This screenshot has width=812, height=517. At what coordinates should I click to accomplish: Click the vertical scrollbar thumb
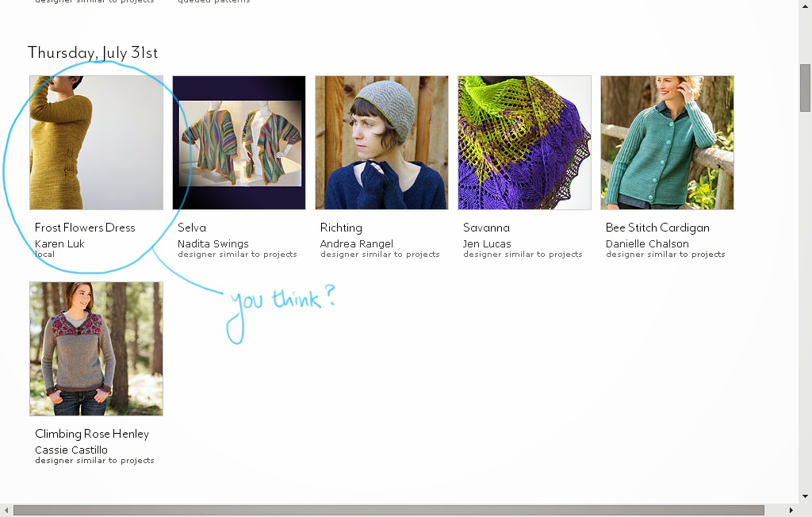pos(805,87)
